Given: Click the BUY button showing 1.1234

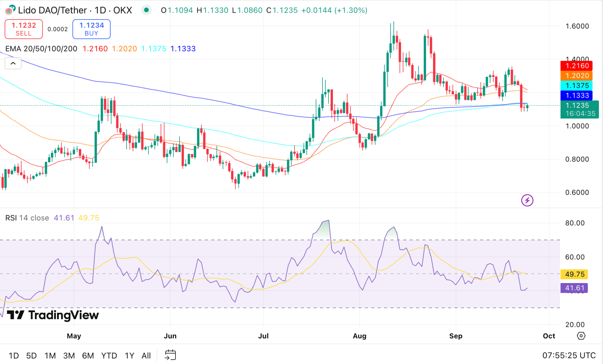Looking at the screenshot, I should [91, 29].
